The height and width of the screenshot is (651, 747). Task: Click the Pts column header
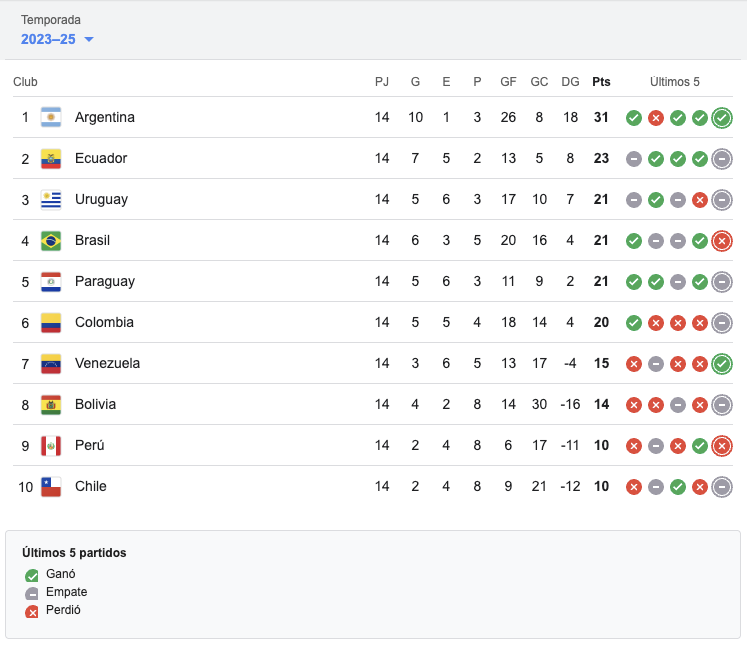coord(601,82)
